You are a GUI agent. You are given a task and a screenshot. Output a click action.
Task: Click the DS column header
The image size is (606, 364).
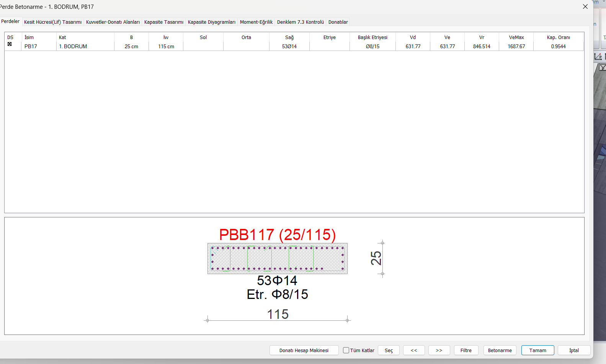pos(10,37)
